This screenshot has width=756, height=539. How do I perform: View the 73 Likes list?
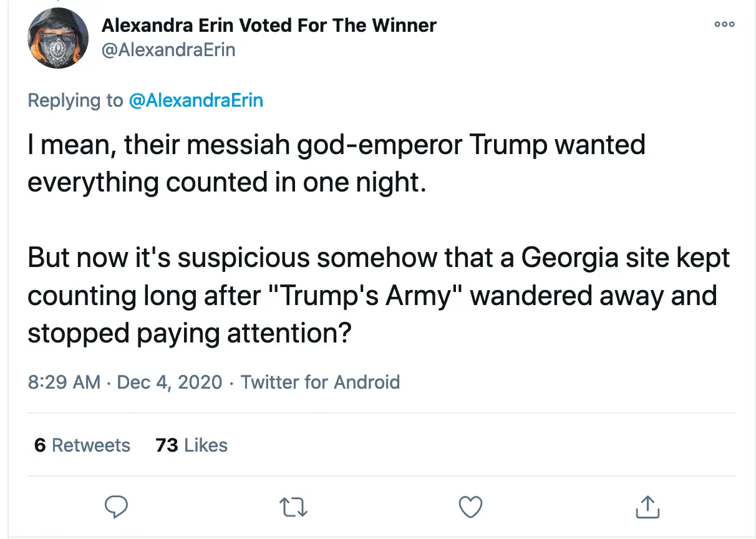[191, 445]
